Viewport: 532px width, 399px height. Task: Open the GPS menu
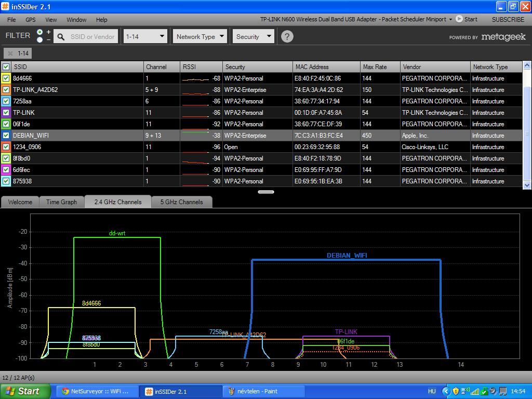coord(31,20)
